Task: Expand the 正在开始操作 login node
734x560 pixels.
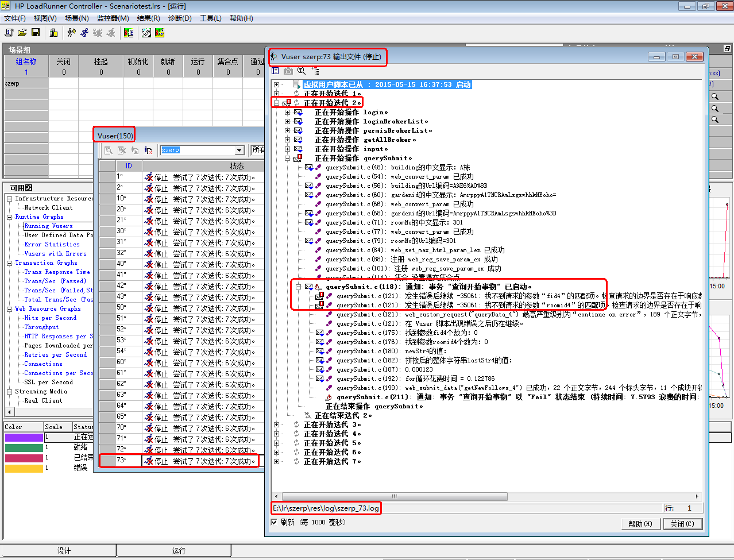Action: click(287, 112)
